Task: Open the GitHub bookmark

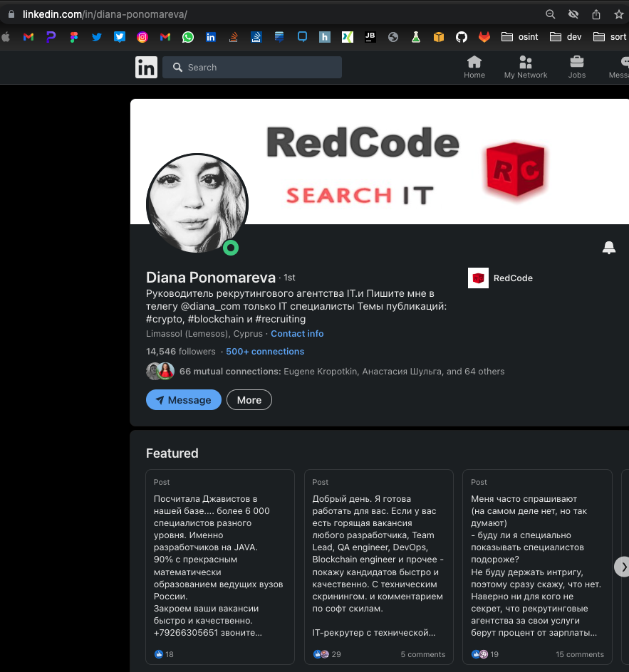Action: (x=462, y=37)
